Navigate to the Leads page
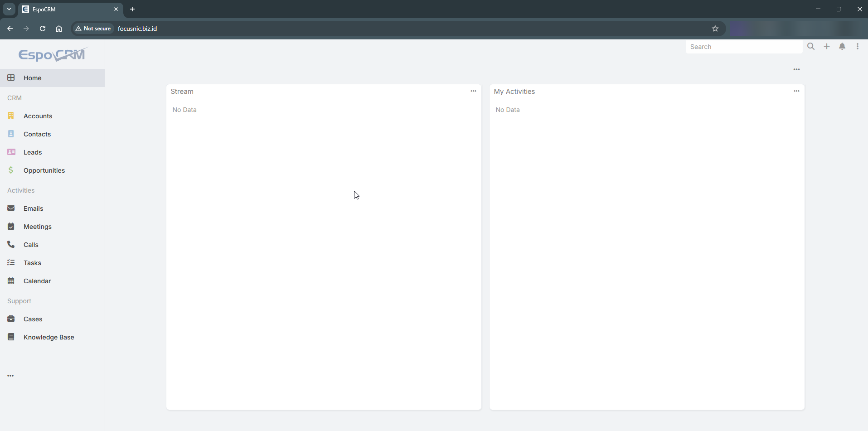The image size is (868, 431). [x=33, y=152]
